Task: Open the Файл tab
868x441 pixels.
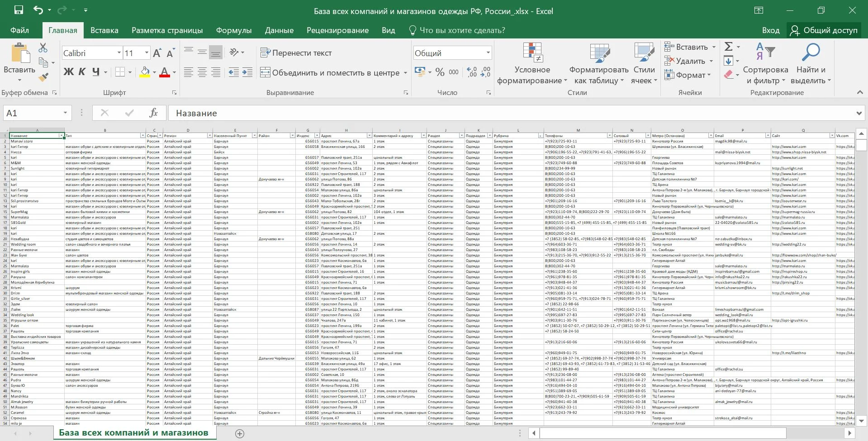Action: click(x=19, y=30)
